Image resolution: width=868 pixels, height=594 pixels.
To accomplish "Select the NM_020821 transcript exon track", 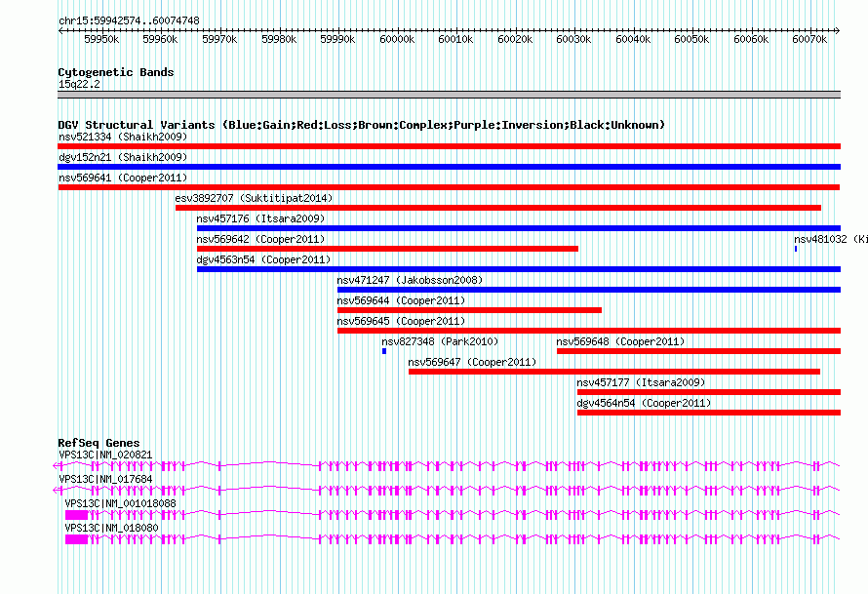I will click(446, 466).
